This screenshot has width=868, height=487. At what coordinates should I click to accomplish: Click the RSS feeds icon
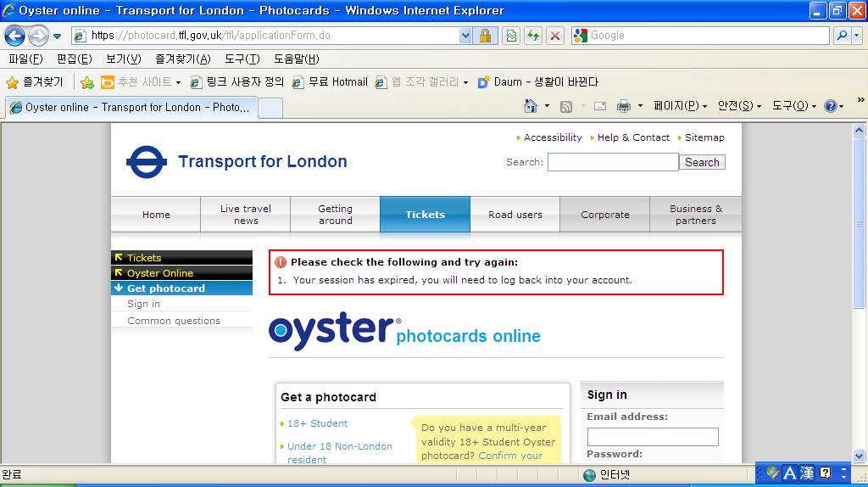(x=565, y=106)
